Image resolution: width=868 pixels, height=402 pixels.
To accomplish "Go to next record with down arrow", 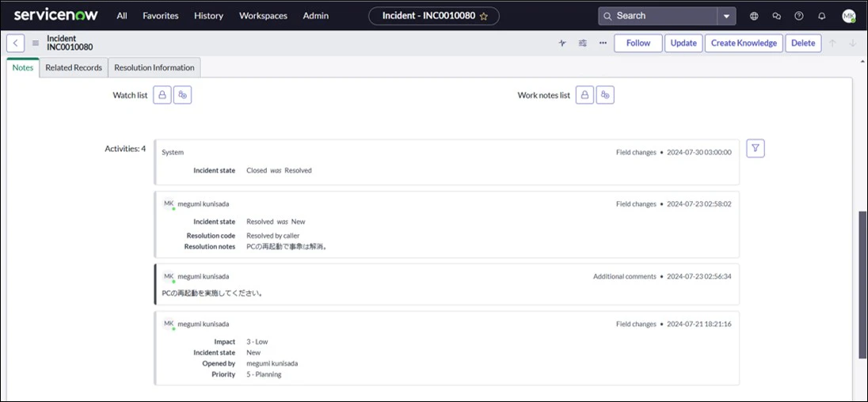I will pyautogui.click(x=852, y=44).
